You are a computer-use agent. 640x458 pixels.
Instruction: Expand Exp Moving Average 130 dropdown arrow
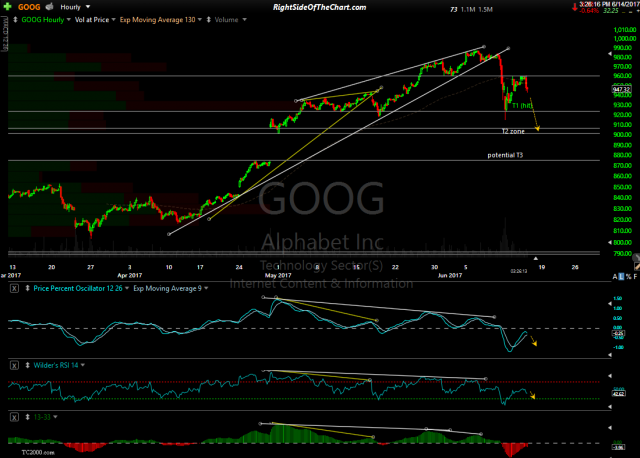(x=200, y=20)
